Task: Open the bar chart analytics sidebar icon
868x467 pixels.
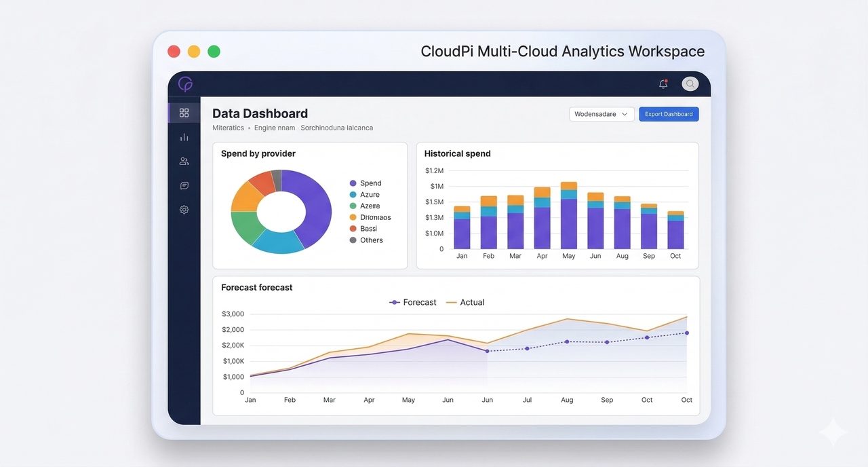Action: [x=184, y=137]
